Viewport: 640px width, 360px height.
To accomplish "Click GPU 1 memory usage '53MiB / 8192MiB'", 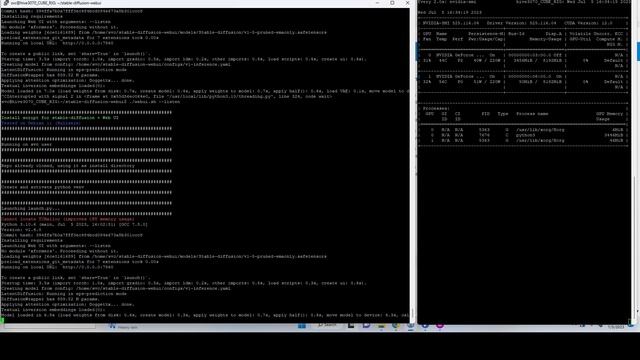I will coord(540,82).
